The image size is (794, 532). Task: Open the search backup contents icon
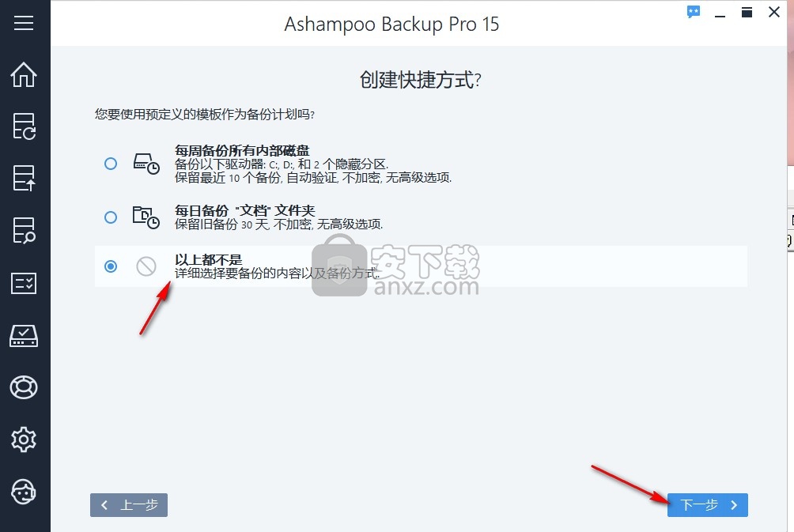click(24, 230)
